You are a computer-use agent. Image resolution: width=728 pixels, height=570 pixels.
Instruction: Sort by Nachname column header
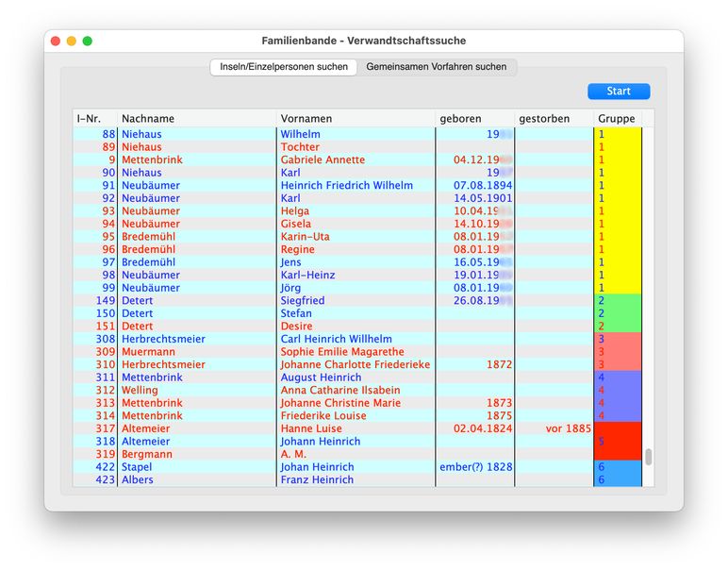pos(196,119)
